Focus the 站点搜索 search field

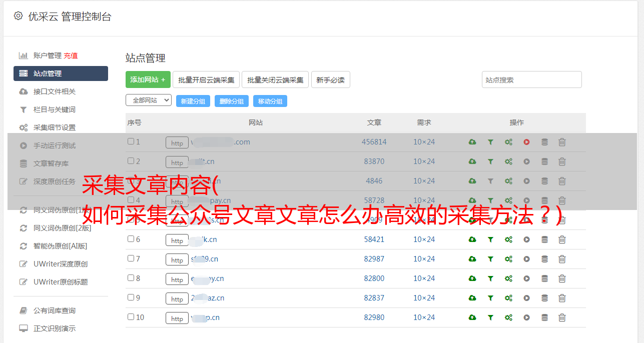(x=532, y=79)
